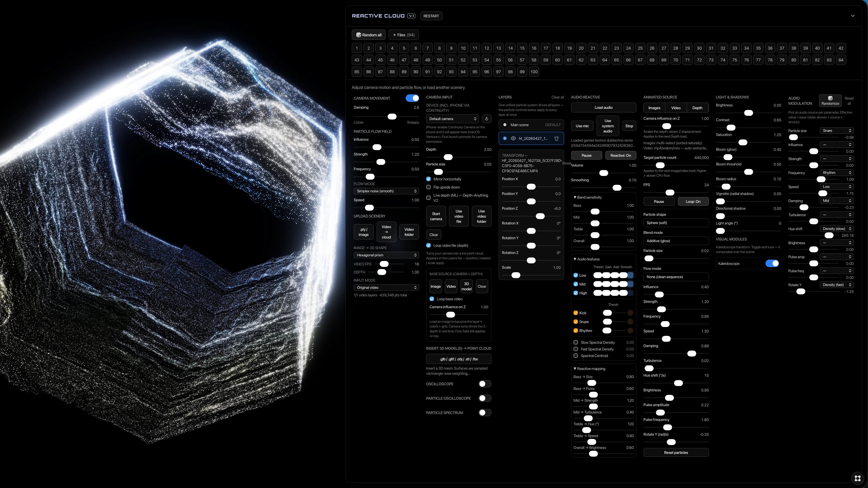Click Reset all in Audio Modulation

849,101
